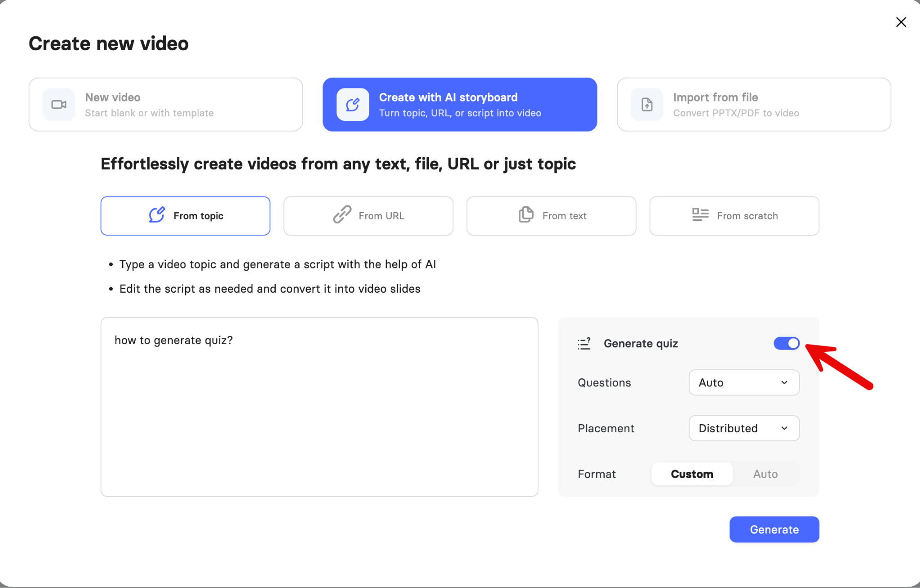The height and width of the screenshot is (588, 920).
Task: Choose the New video option card
Action: pos(166,105)
